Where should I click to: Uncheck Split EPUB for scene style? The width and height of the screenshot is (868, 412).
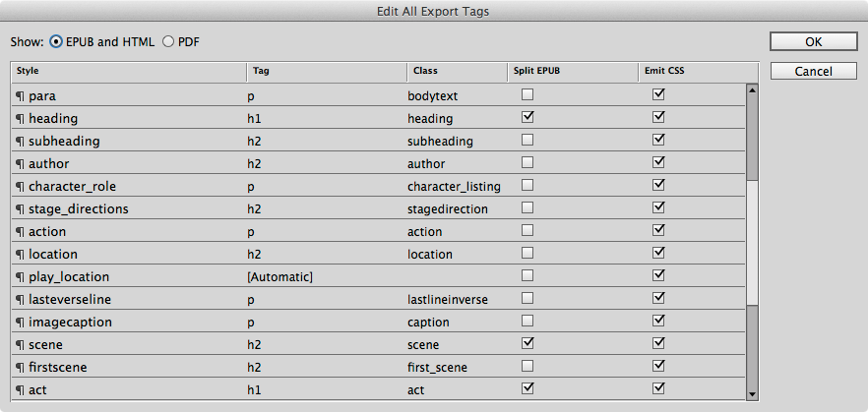coord(527,343)
